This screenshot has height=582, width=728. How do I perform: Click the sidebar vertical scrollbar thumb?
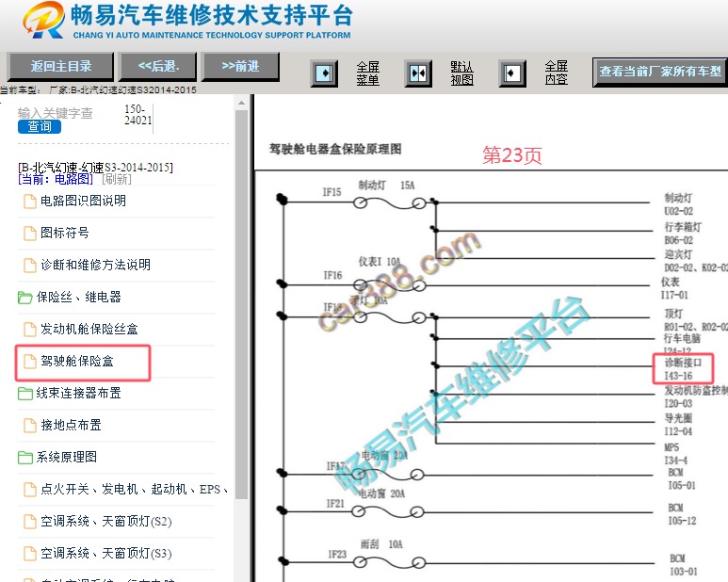tap(241, 304)
